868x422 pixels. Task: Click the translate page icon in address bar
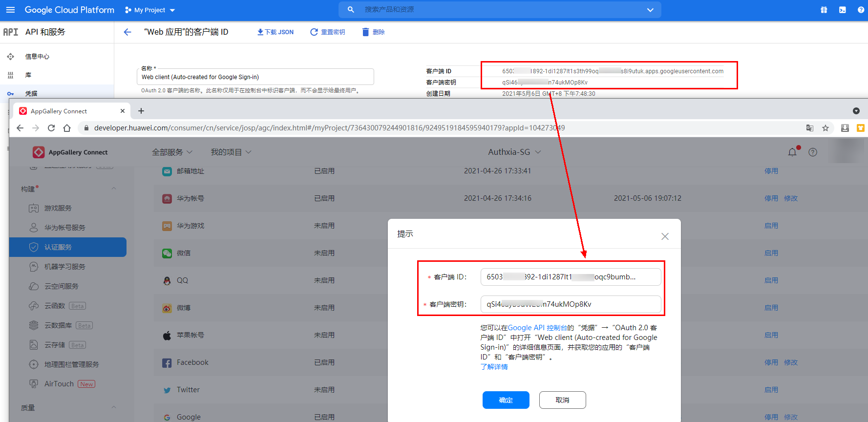pos(810,128)
